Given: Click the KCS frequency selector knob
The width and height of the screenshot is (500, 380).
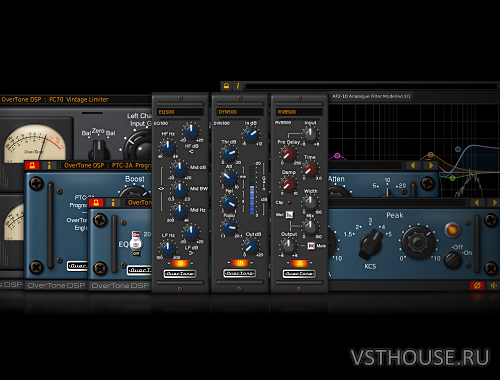Looking at the screenshot, I should point(371,245).
